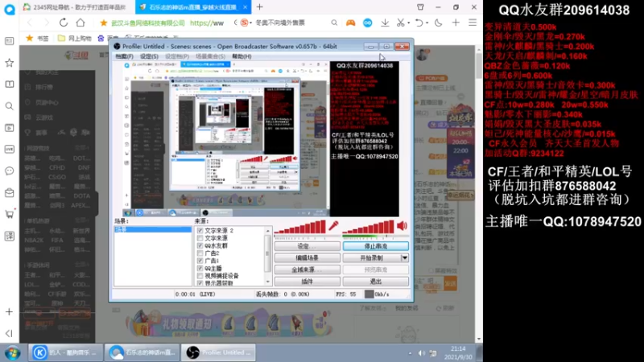The height and width of the screenshot is (362, 644).
Task: Mute the OBS microphone icon
Action: (x=333, y=226)
